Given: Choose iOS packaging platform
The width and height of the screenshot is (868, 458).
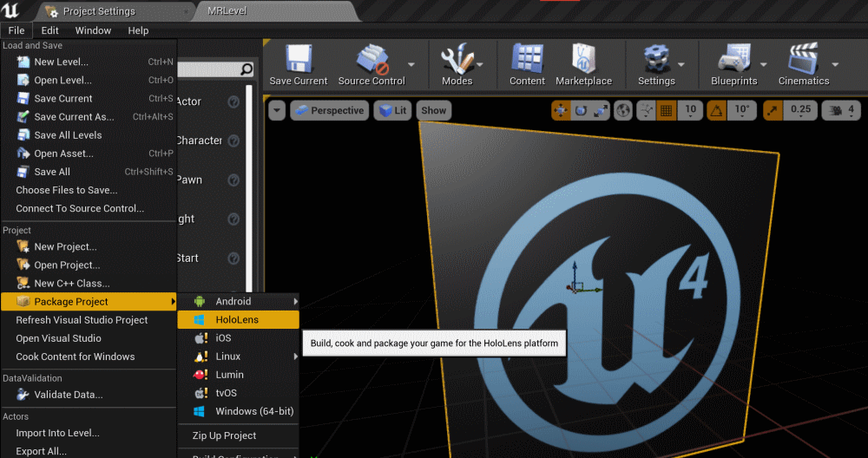Looking at the screenshot, I should pos(238,338).
